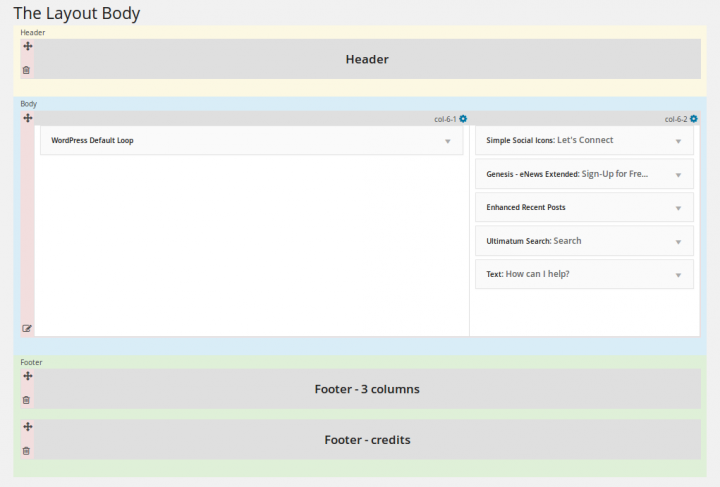Viewport: 720px width, 487px height.
Task: Expand the Genesis eNews Extended widget arrow
Action: [678, 175]
